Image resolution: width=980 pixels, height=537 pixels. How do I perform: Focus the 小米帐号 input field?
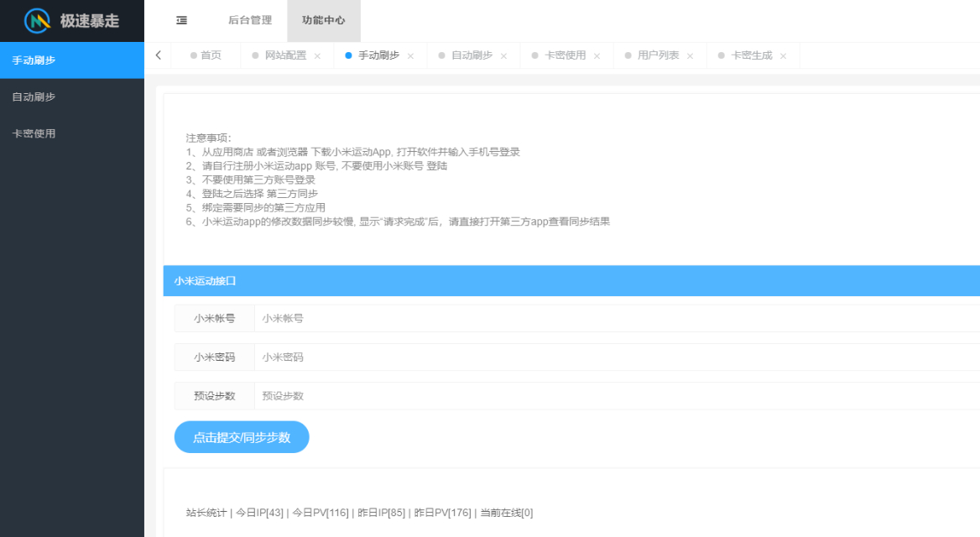[617, 318]
